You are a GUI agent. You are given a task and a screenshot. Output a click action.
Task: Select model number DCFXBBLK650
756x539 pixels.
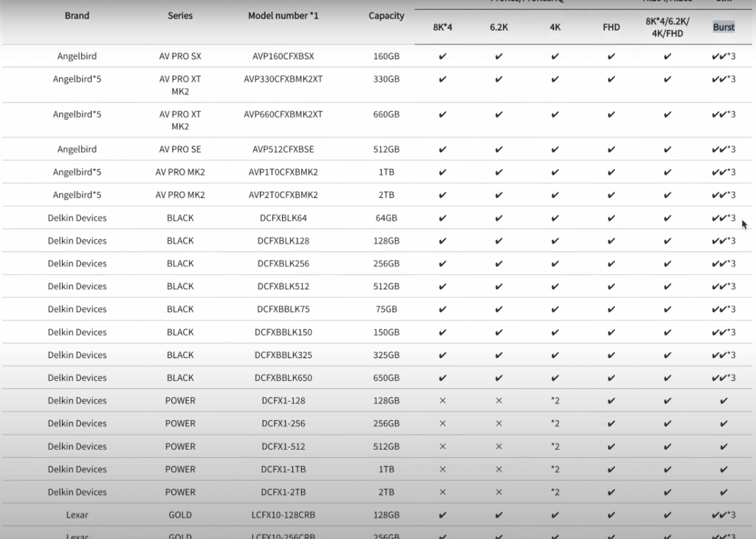click(283, 377)
